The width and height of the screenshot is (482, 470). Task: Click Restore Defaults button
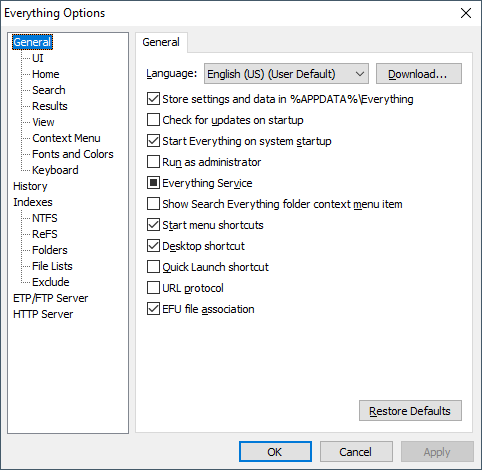pos(410,411)
